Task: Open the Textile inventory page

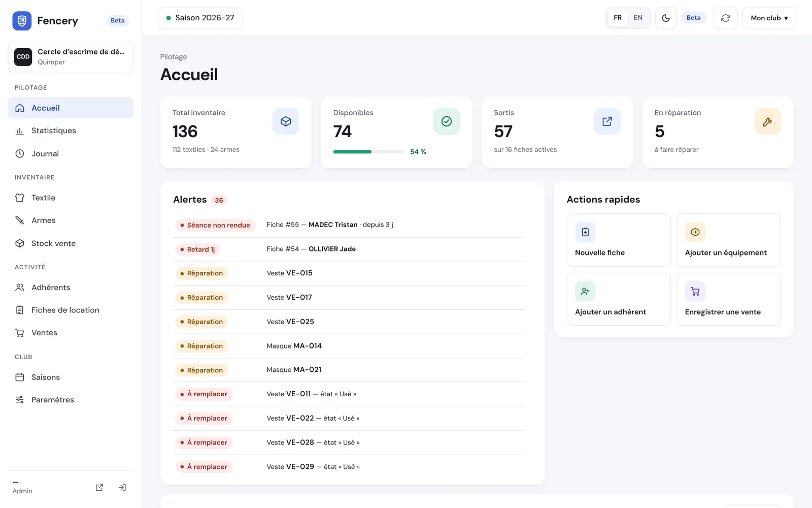Action: click(71, 198)
